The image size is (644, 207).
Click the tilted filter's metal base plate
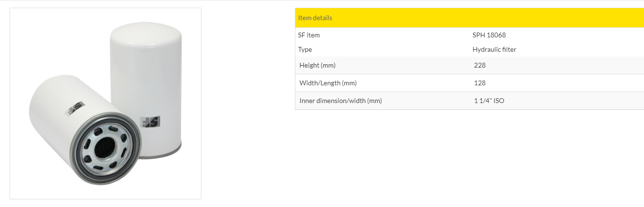click(x=105, y=149)
